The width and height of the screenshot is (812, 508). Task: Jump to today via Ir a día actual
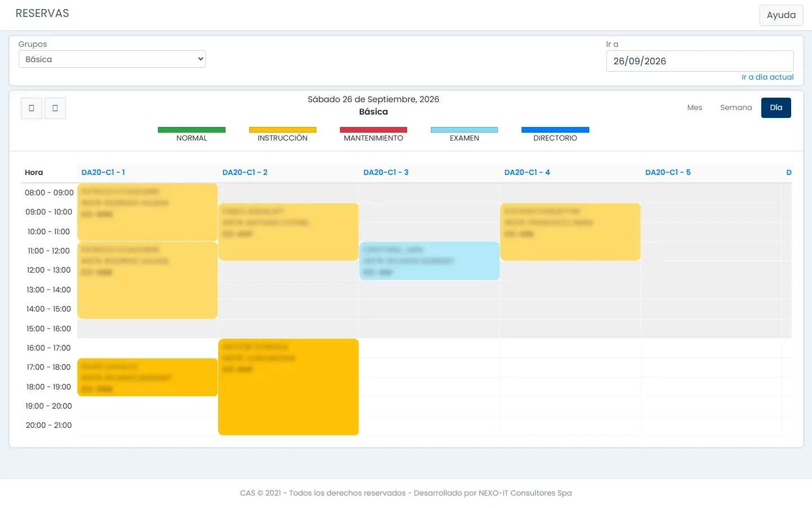[767, 77]
